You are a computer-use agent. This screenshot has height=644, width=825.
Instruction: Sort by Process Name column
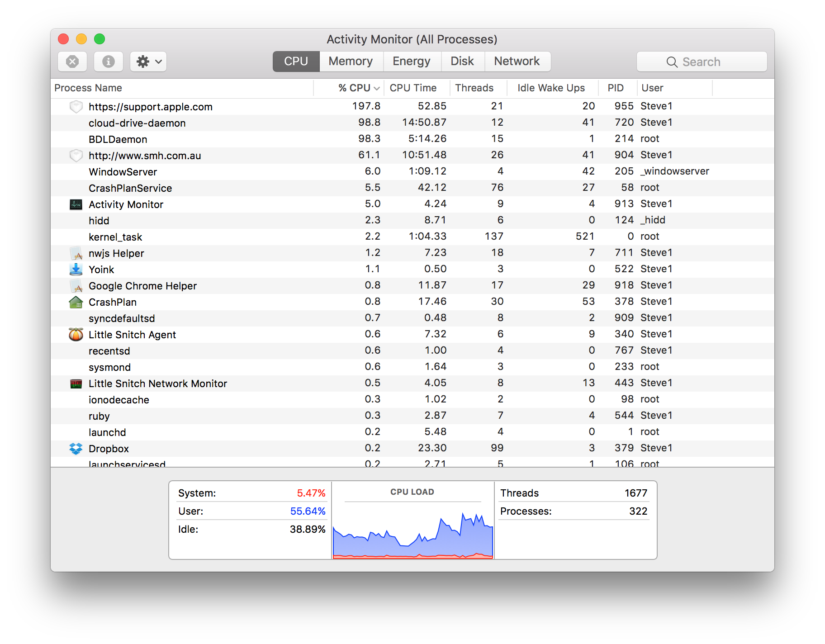point(182,88)
